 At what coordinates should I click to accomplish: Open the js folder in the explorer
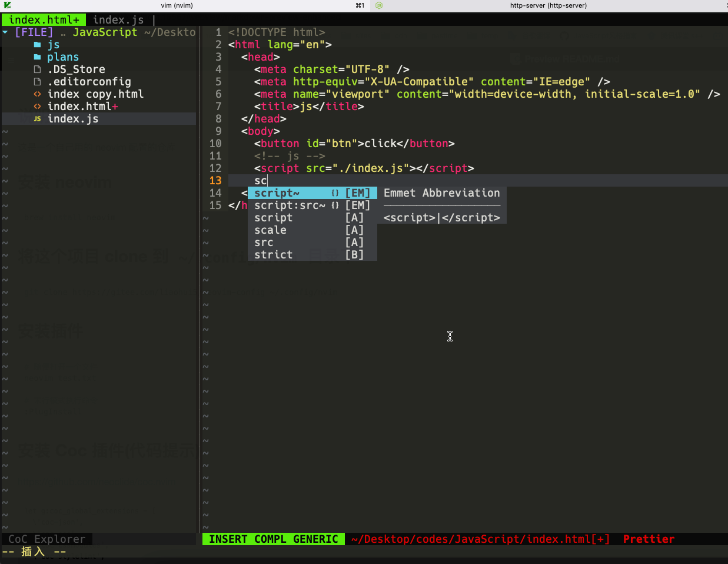pos(54,45)
